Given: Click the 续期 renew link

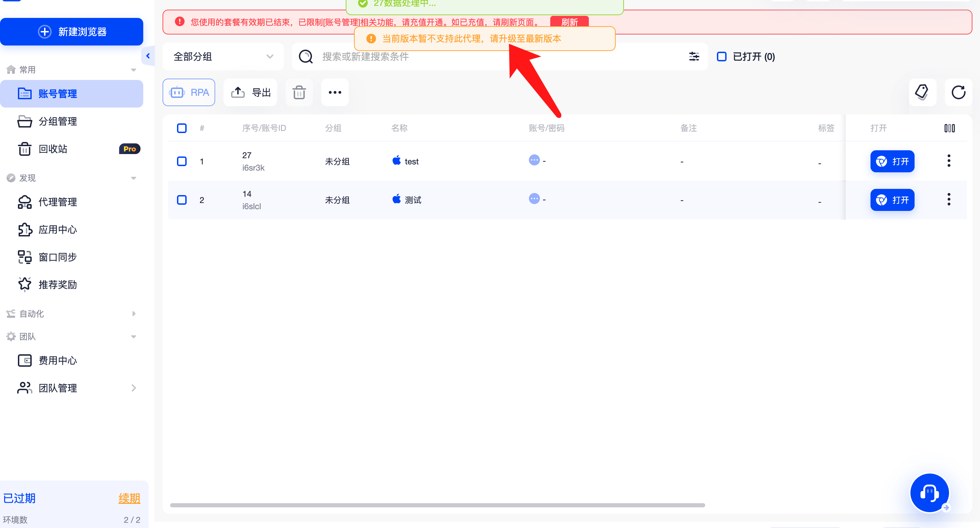Looking at the screenshot, I should coord(129,498).
